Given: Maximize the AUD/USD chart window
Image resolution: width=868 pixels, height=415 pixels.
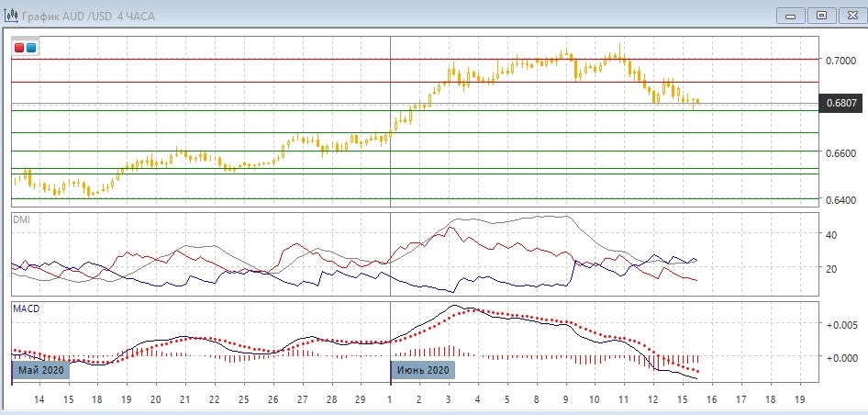Looking at the screenshot, I should 821,15.
